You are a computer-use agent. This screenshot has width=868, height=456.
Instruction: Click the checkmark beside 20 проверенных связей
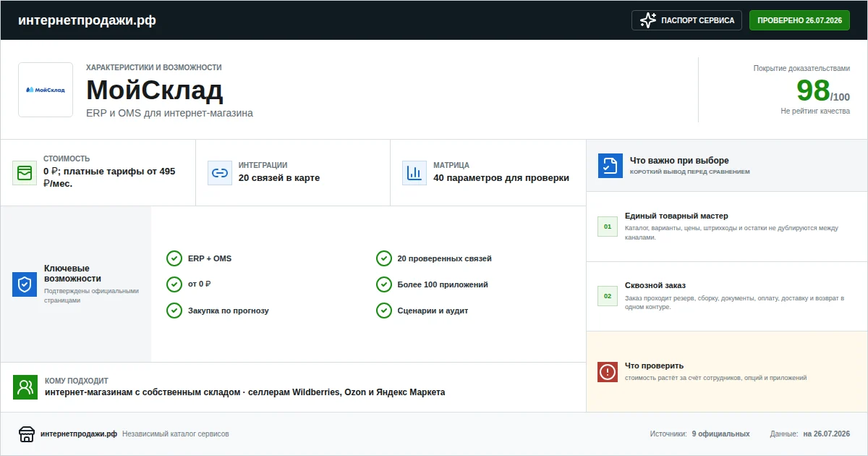(x=384, y=258)
